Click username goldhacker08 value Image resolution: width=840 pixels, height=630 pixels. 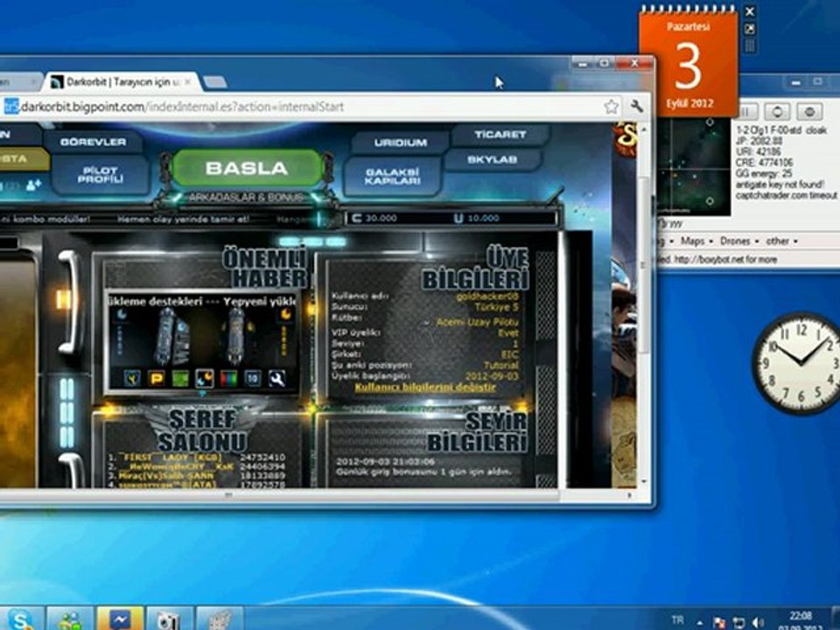pos(487,297)
